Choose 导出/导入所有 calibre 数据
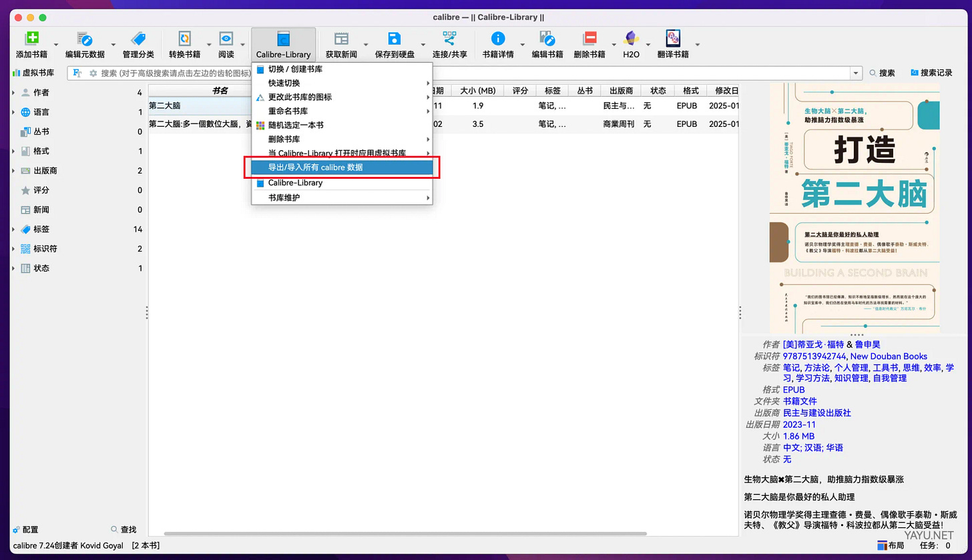Image resolution: width=972 pixels, height=560 pixels. point(342,168)
